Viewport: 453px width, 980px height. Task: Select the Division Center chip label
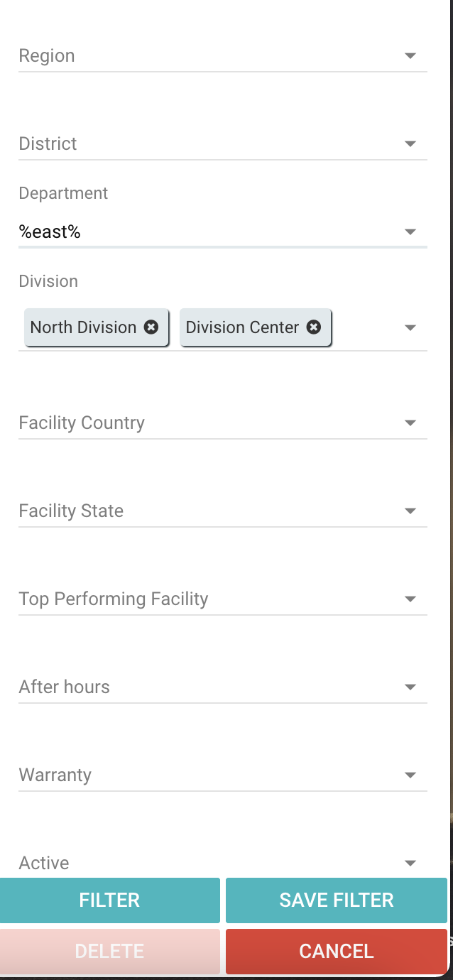(242, 327)
